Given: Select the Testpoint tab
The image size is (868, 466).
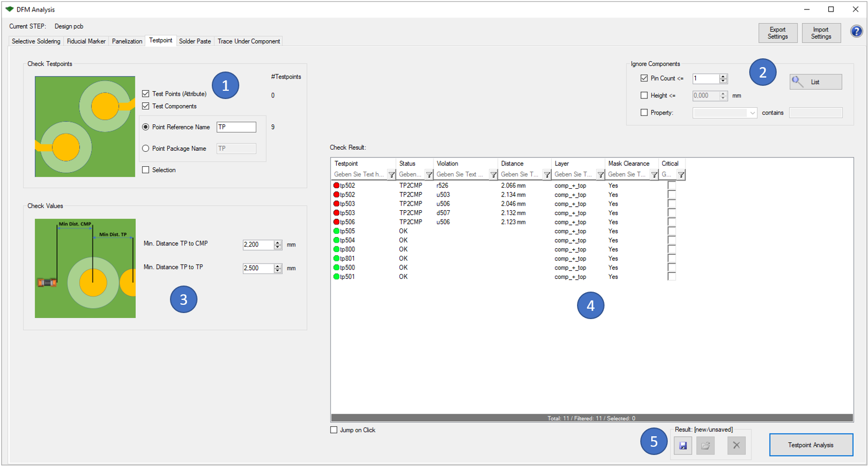Looking at the screenshot, I should [161, 40].
